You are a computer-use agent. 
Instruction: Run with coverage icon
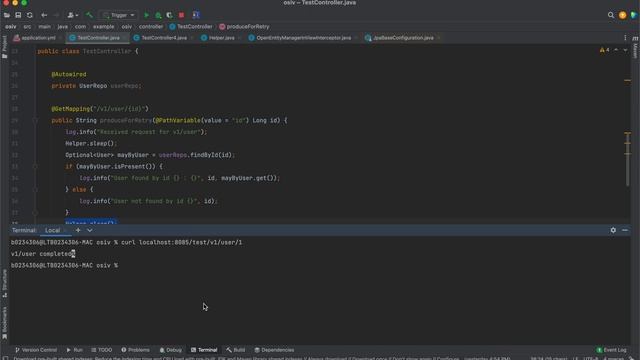[x=170, y=15]
